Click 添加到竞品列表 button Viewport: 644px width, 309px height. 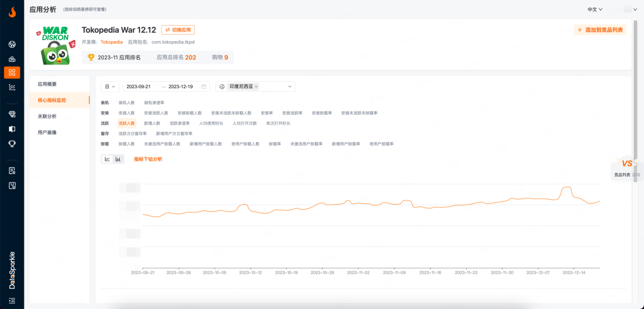coord(600,30)
